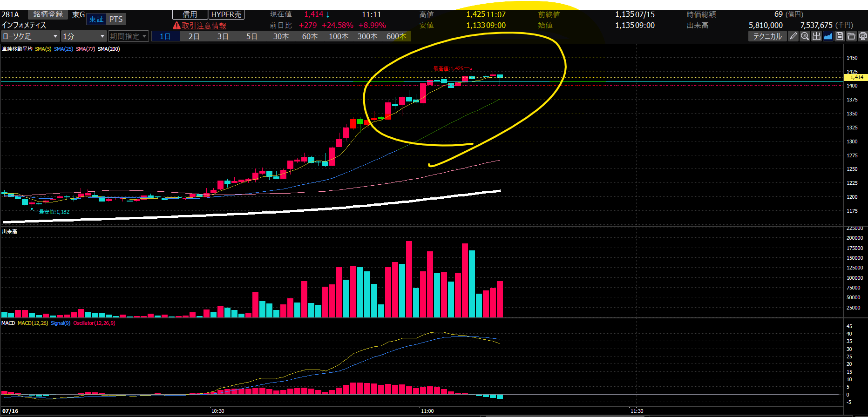868x417 pixels.
Task: Select the 5日 range tab
Action: point(252,36)
